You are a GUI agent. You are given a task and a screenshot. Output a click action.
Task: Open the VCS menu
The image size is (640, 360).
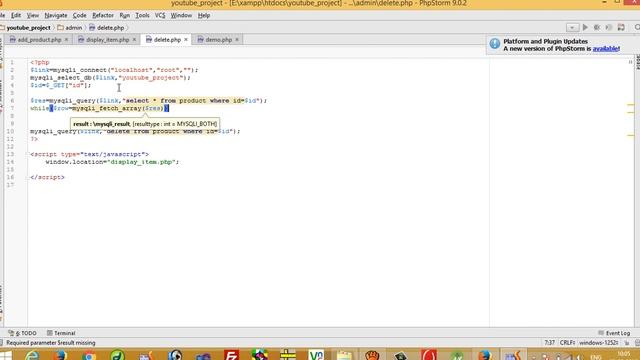click(160, 16)
